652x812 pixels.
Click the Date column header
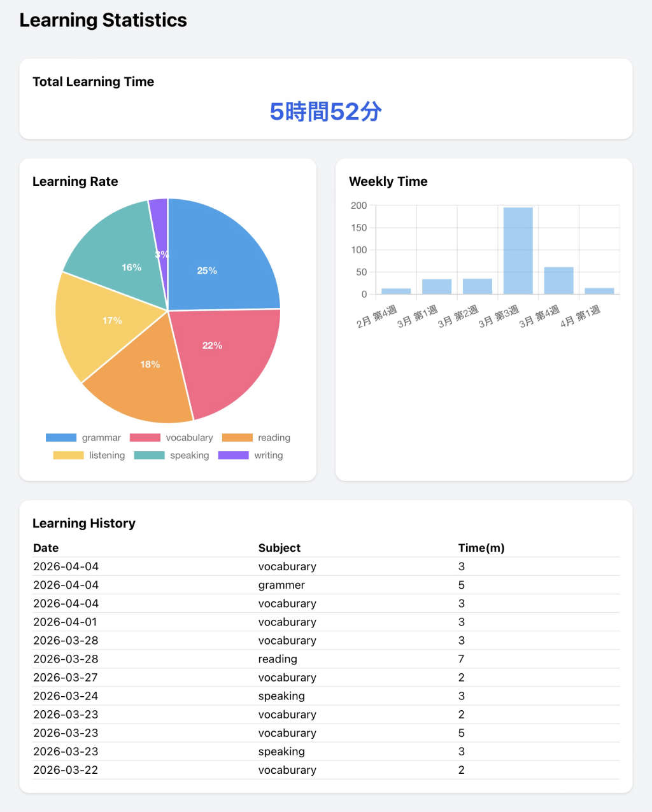tap(46, 548)
